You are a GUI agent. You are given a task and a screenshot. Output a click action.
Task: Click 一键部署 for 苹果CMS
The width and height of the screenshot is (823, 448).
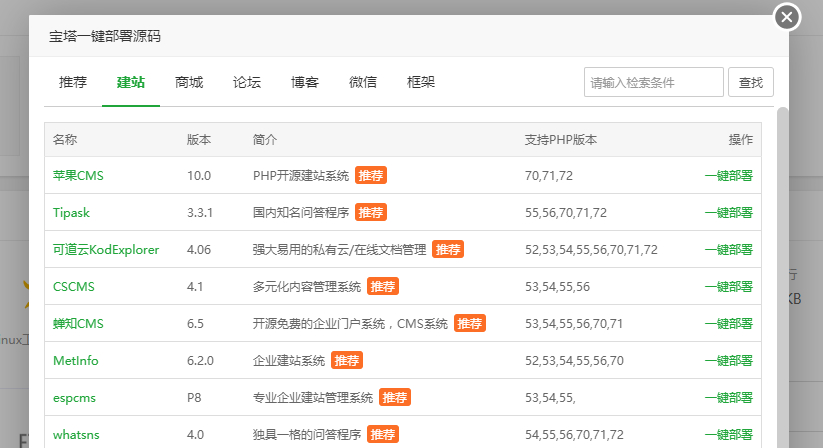(729, 176)
